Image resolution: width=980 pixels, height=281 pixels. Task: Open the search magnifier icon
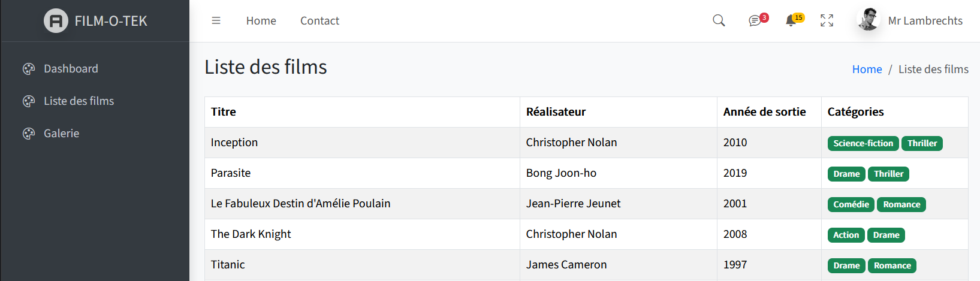tap(719, 21)
